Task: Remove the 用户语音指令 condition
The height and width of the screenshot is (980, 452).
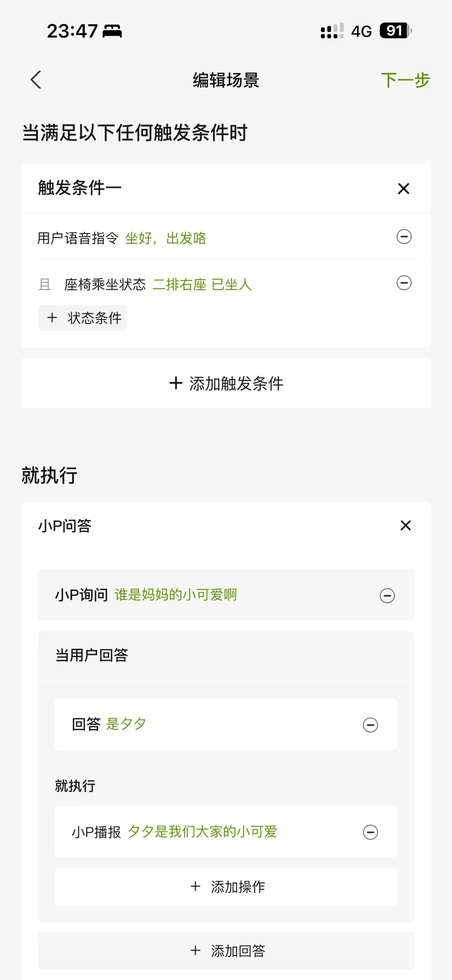Action: 404,237
